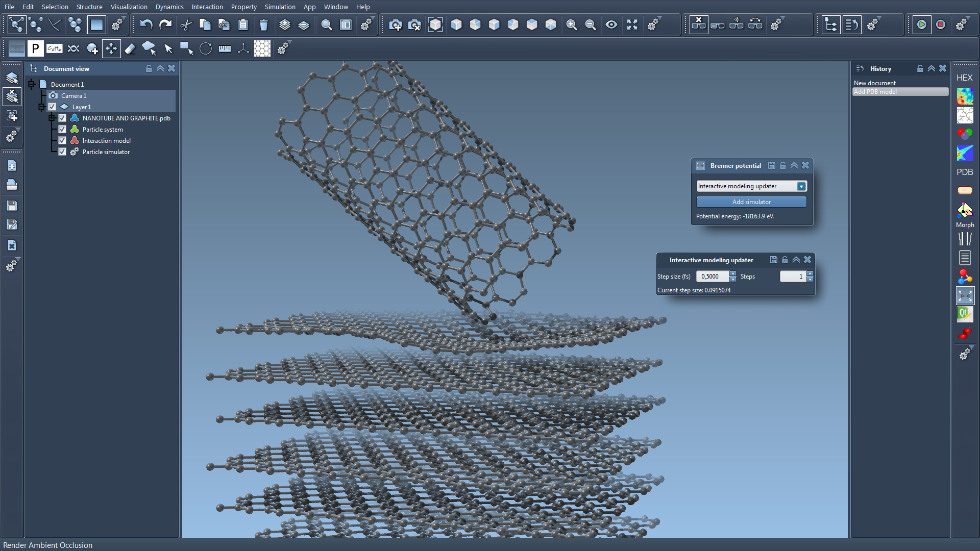Click the Undo arrow icon
Image resolution: width=980 pixels, height=551 pixels.
pos(146,24)
